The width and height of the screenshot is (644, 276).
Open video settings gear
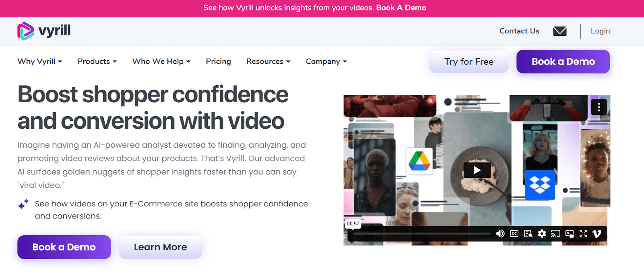tap(542, 234)
